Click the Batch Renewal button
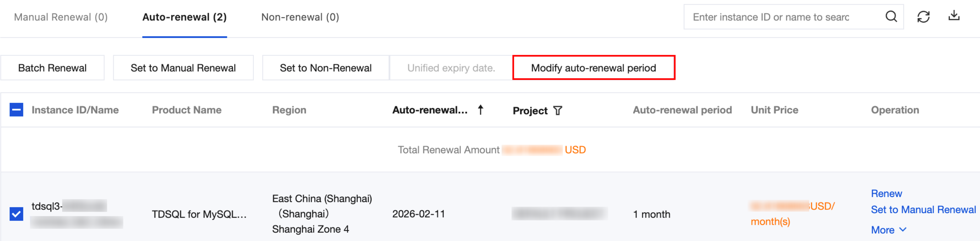Image resolution: width=980 pixels, height=241 pixels. tap(52, 68)
